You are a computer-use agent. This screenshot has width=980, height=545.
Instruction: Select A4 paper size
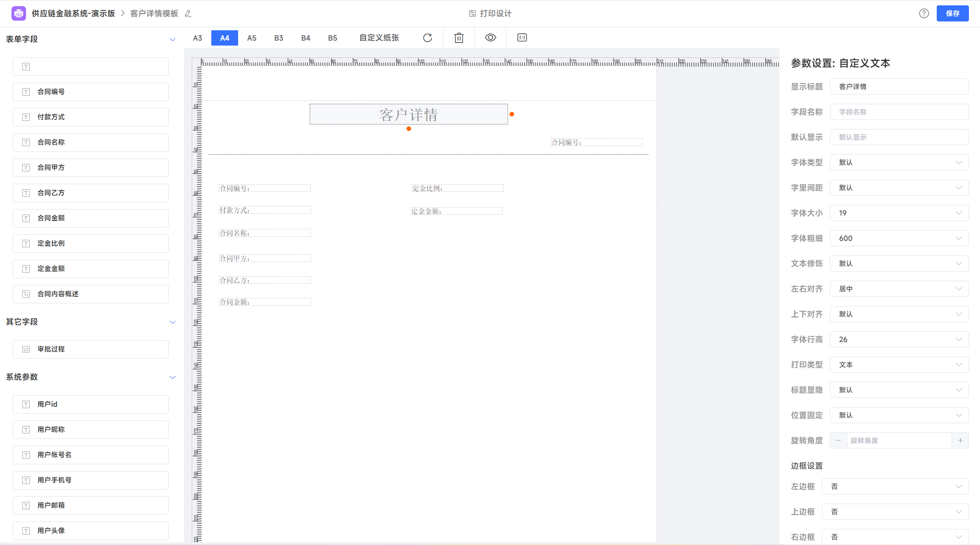point(225,38)
